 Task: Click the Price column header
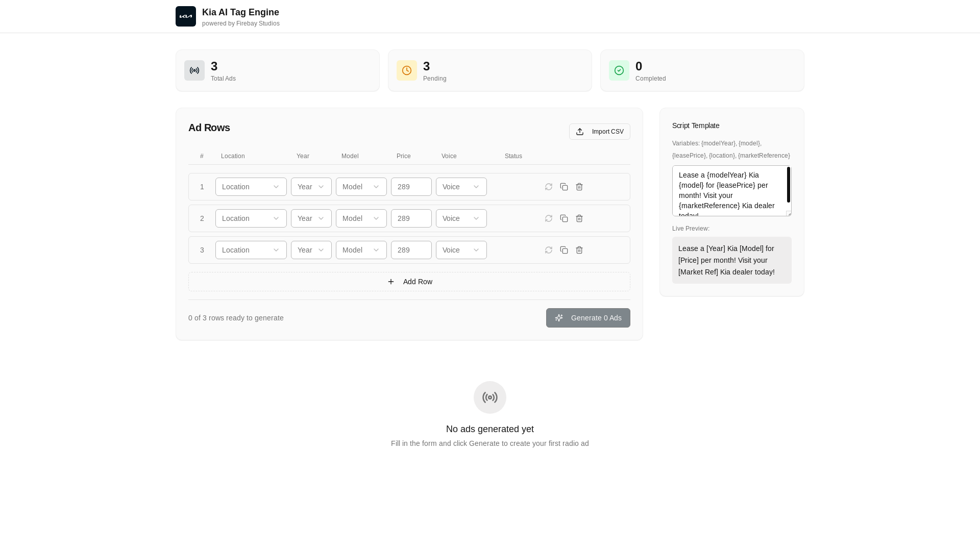pos(404,156)
